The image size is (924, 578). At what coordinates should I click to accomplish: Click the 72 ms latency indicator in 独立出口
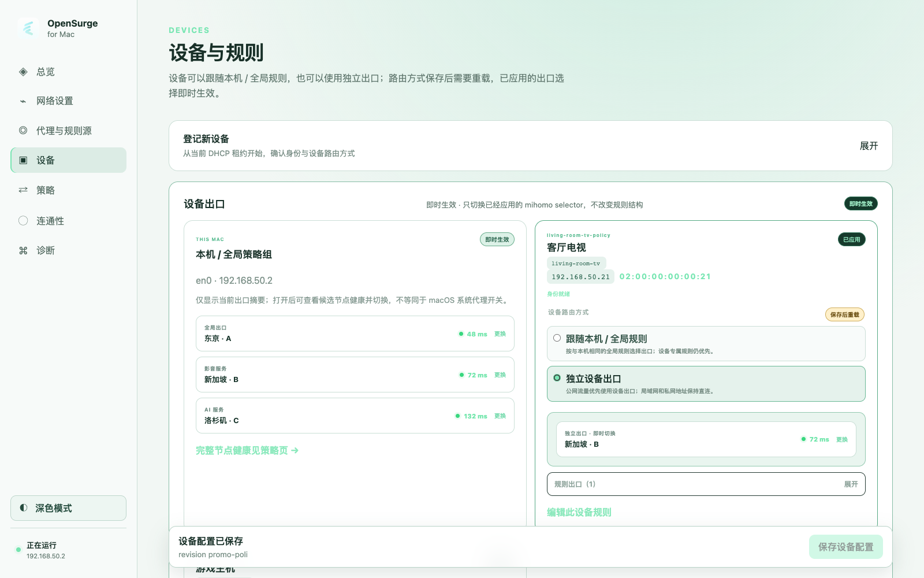coord(815,439)
